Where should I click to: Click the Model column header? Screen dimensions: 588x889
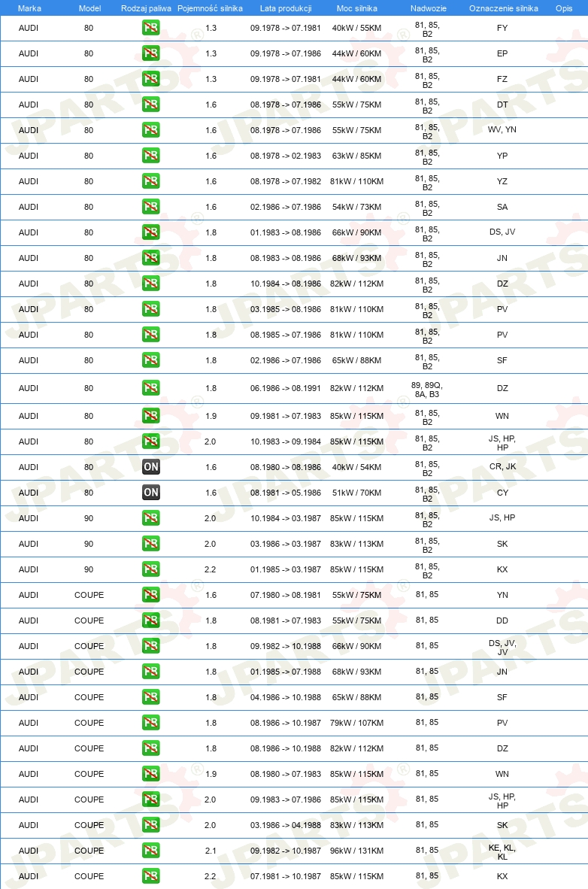point(89,8)
